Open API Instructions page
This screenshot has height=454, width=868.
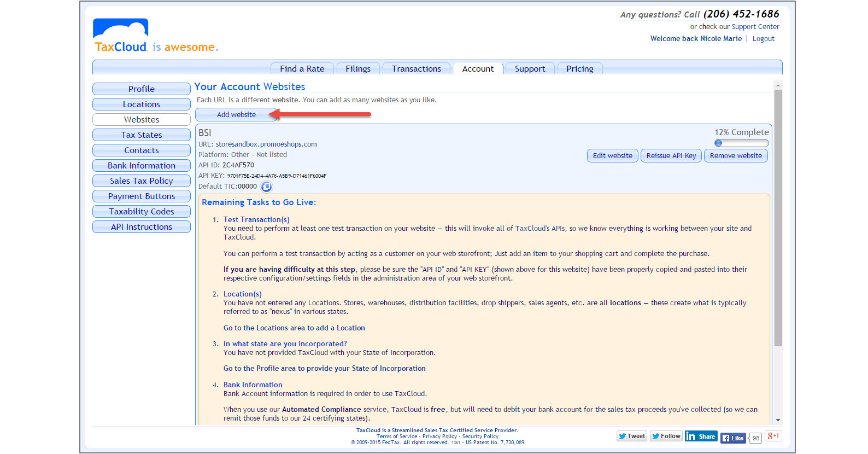coord(142,226)
